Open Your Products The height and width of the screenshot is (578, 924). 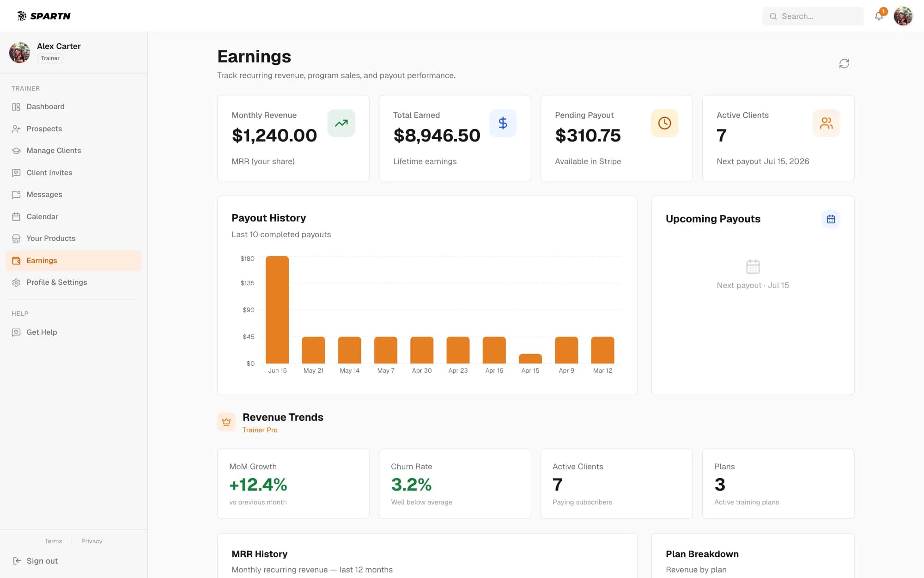(73, 239)
